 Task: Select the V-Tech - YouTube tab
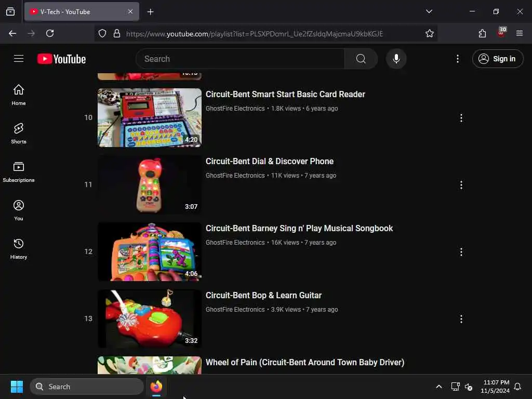click(82, 11)
